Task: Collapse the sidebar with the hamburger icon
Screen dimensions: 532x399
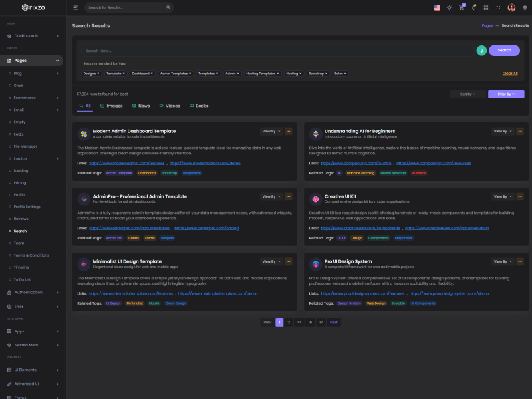Action: [76, 7]
